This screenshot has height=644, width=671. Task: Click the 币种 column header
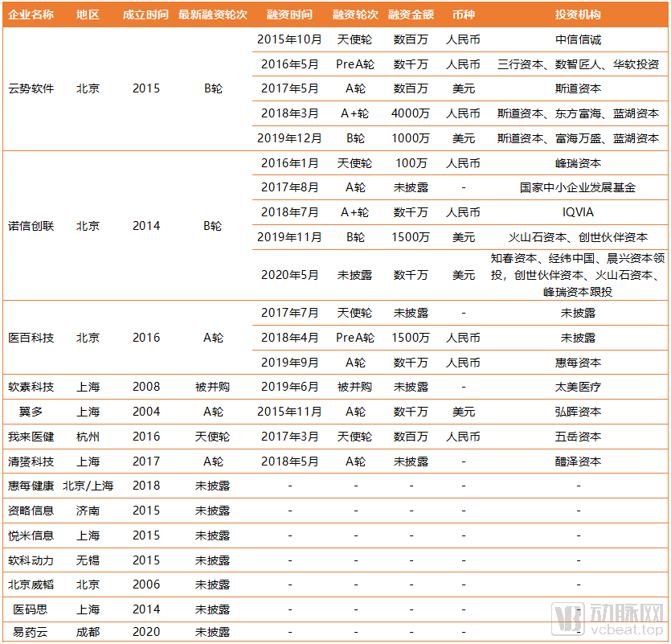tap(463, 14)
